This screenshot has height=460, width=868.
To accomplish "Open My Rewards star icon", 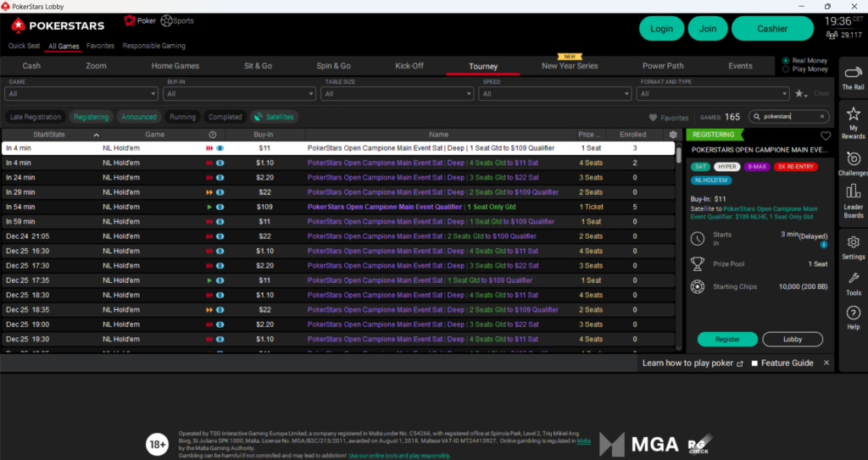I will 853,114.
